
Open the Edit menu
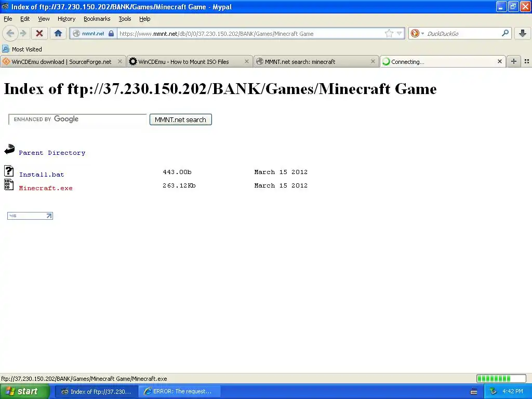point(25,19)
